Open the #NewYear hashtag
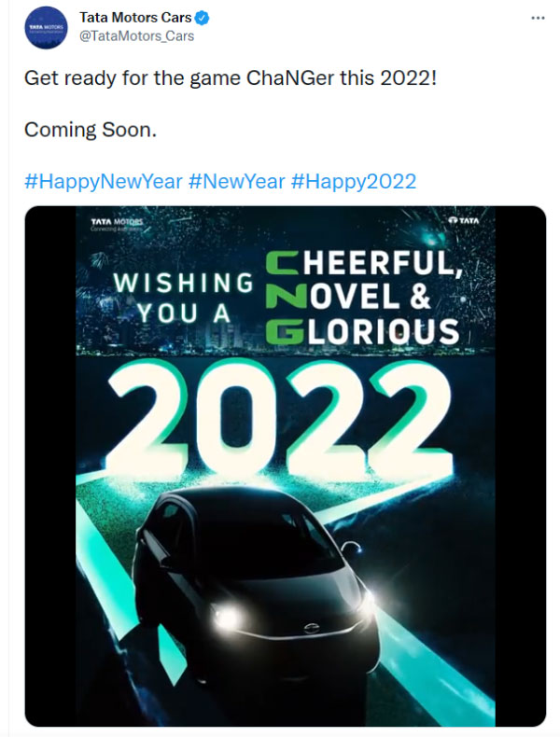560x737 pixels. click(236, 181)
